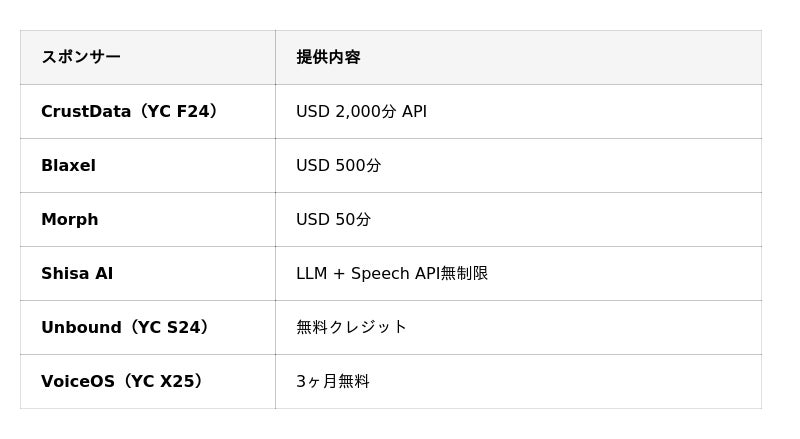Click the USD 2,000分 API cell
This screenshot has height=439, width=800.
(x=361, y=112)
